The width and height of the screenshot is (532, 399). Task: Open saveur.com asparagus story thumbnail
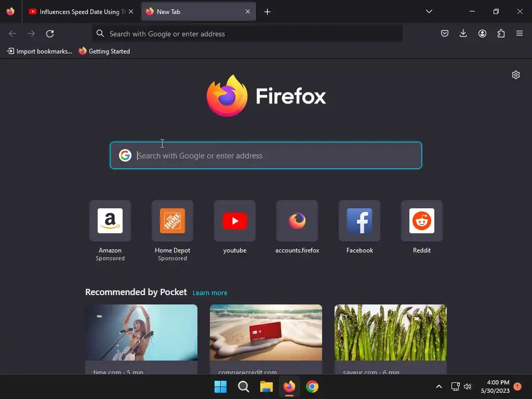click(391, 332)
